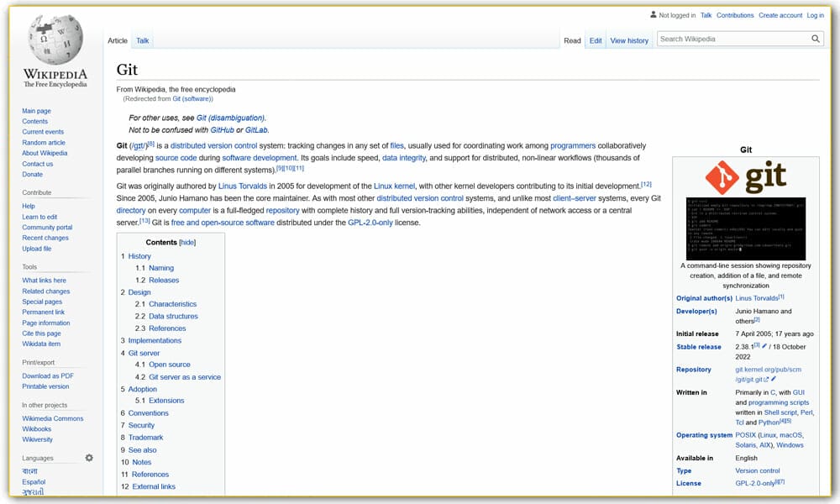840x504 pixels.
Task: Click the edit pencil next to Stable release
Action: (x=764, y=347)
